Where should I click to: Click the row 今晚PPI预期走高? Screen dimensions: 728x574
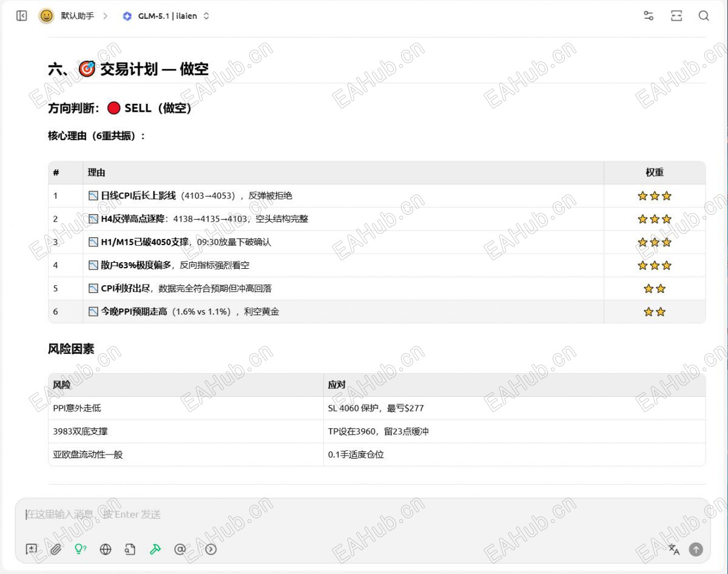coord(377,311)
